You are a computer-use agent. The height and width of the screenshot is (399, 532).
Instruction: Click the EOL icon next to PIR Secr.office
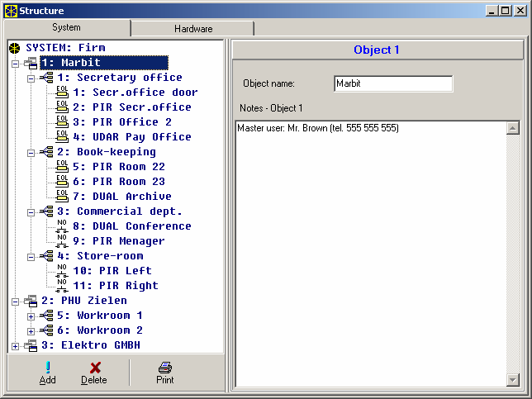(x=62, y=107)
